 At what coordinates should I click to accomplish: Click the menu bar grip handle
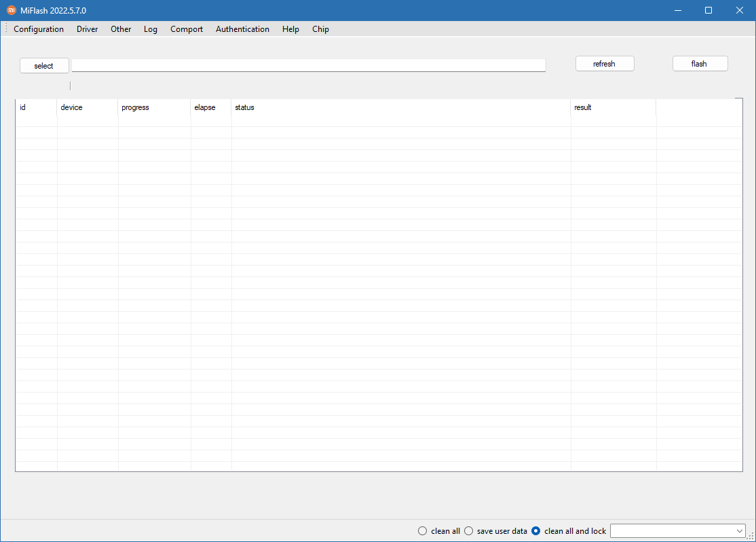coord(6,29)
